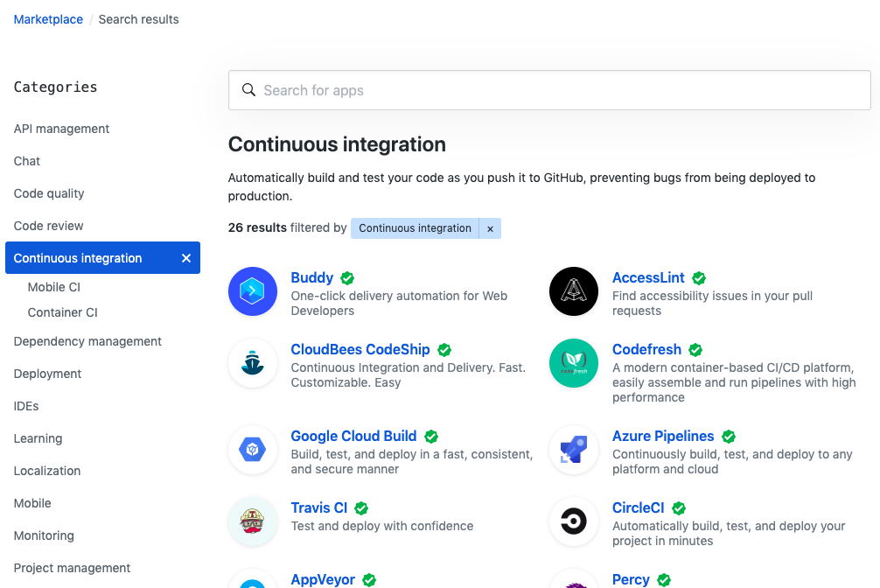The width and height of the screenshot is (880, 588).
Task: Open the AccessLint app logo
Action: tap(574, 291)
